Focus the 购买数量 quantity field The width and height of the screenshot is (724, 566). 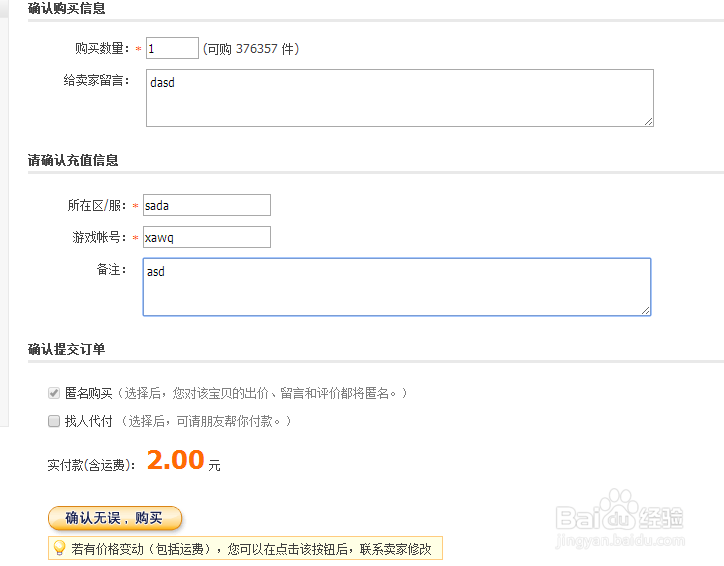coord(172,48)
